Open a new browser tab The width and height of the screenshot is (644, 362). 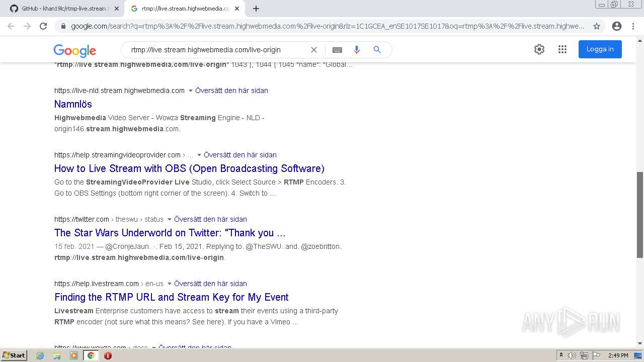pos(256,9)
